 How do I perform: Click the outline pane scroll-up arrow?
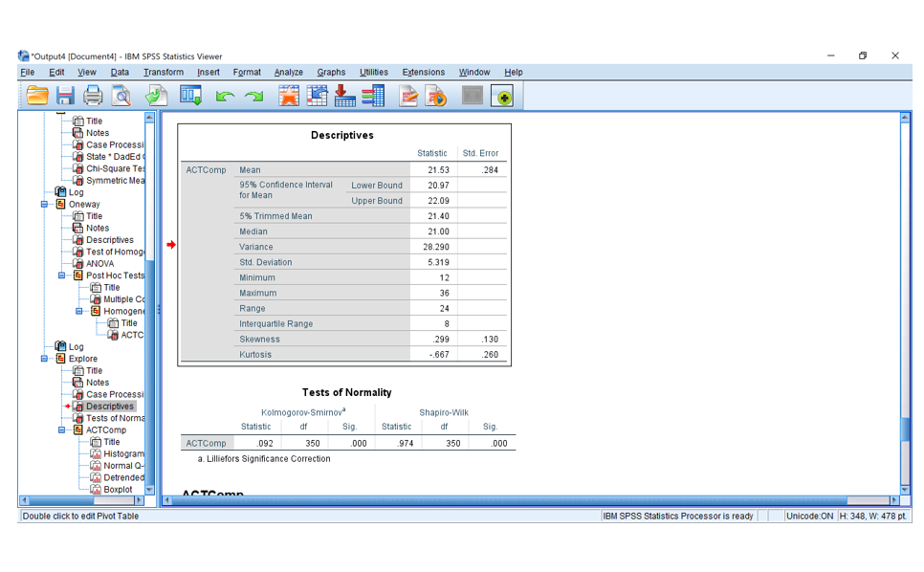[149, 118]
